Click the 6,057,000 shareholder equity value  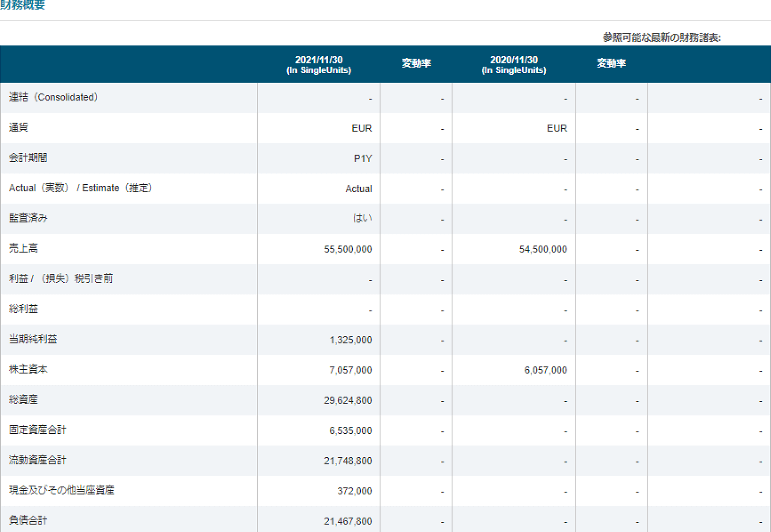pos(545,370)
